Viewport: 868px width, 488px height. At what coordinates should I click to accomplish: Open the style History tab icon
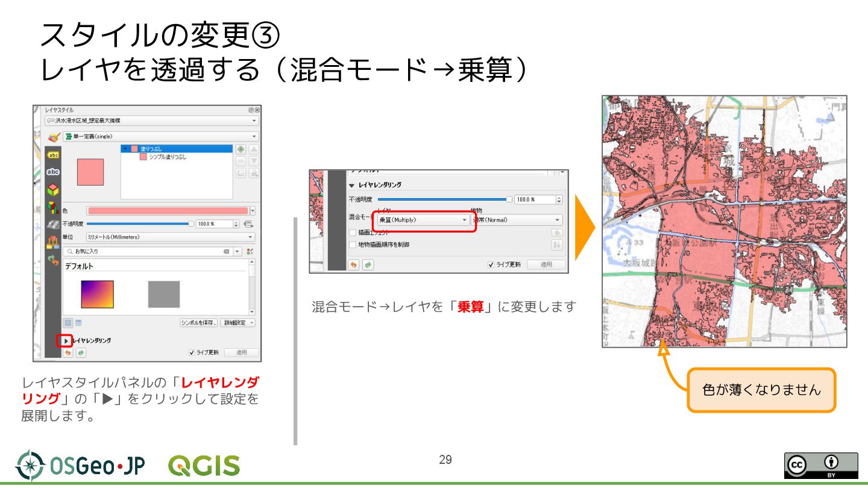coord(54,260)
